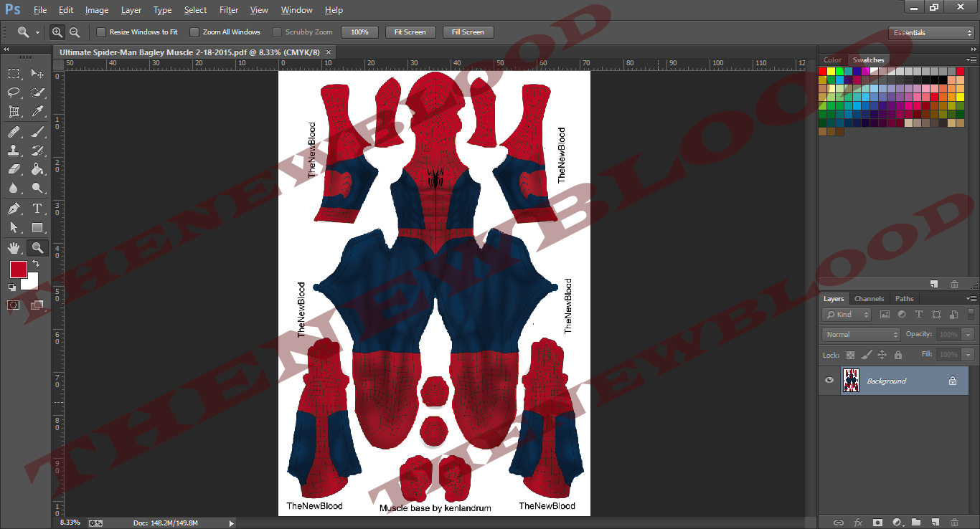Select the Lasso tool

pyautogui.click(x=14, y=92)
